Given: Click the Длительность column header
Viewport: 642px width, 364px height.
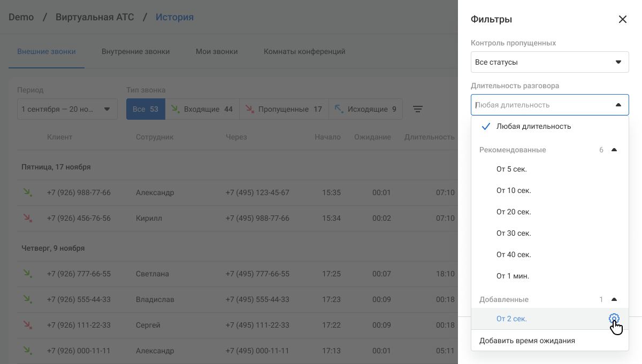Looking at the screenshot, I should point(430,137).
